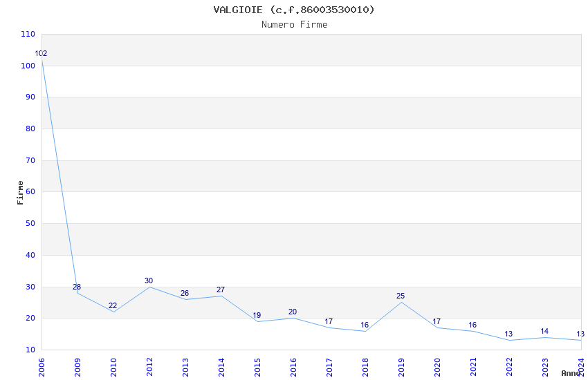Select the data label 30 for 2012

coord(149,281)
